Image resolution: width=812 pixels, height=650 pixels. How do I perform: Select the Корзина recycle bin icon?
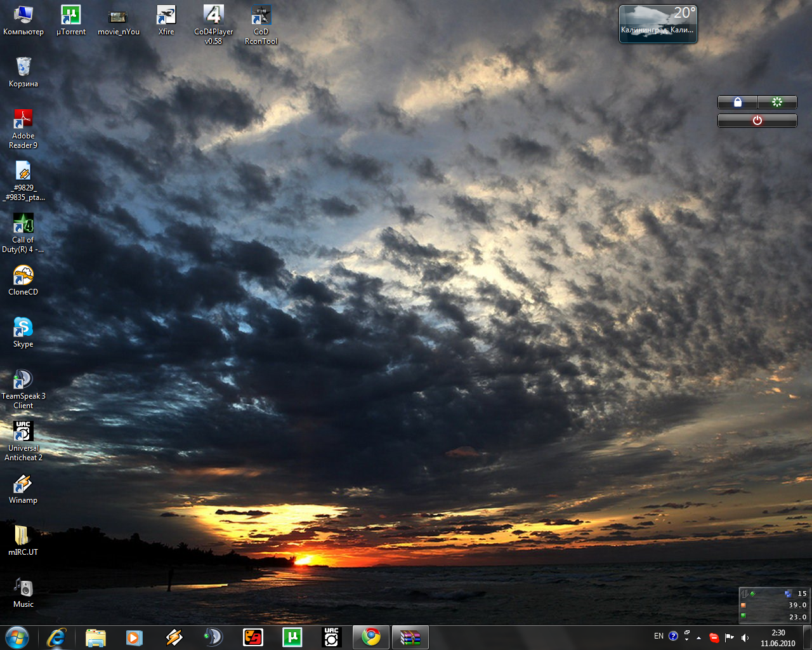click(23, 72)
